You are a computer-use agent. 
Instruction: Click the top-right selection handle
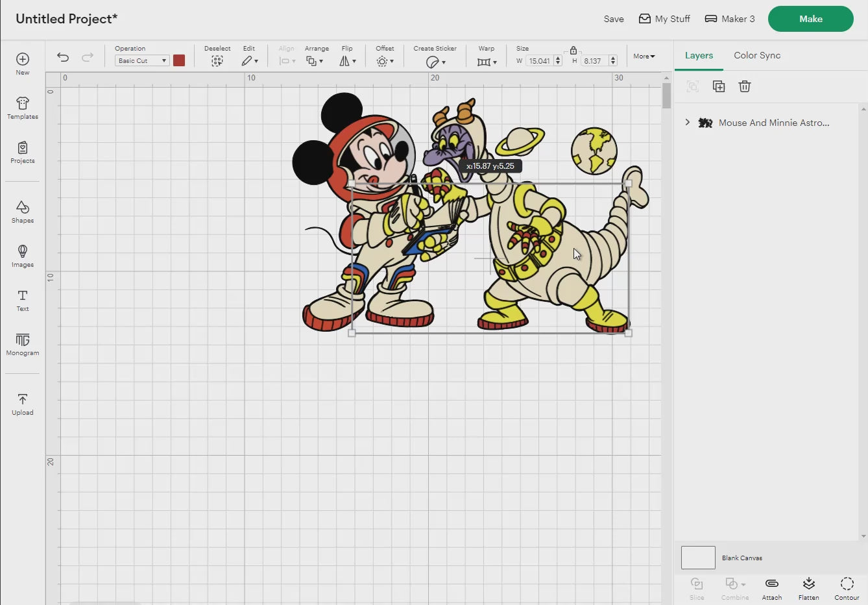[x=628, y=184]
